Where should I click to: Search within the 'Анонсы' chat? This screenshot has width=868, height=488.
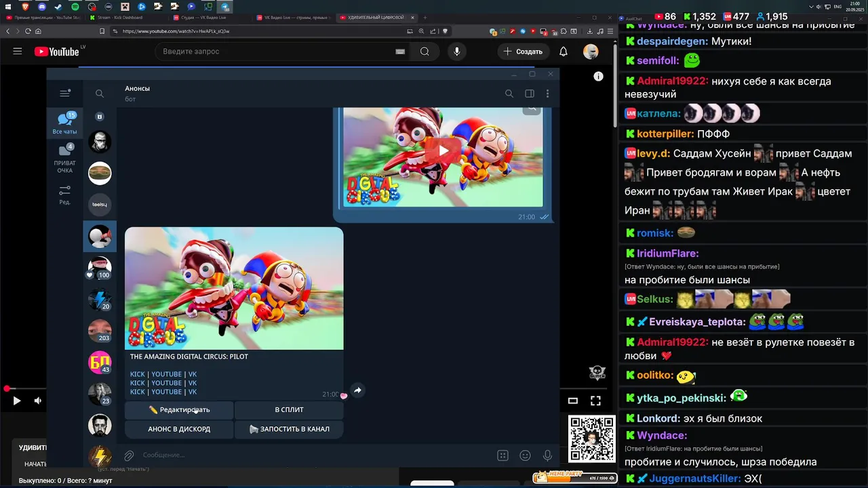click(x=509, y=94)
